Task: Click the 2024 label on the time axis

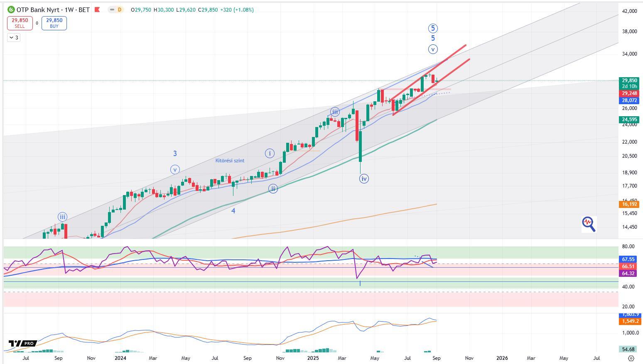Action: 120,358
